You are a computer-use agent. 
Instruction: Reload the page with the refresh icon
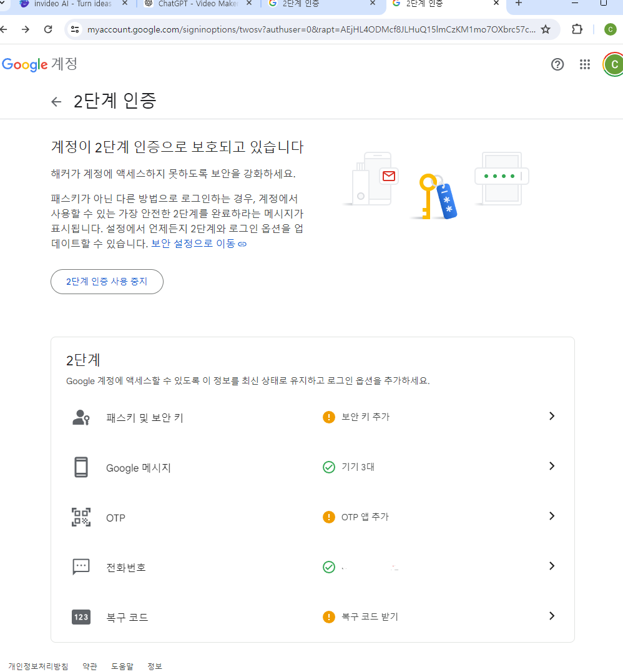click(48, 29)
